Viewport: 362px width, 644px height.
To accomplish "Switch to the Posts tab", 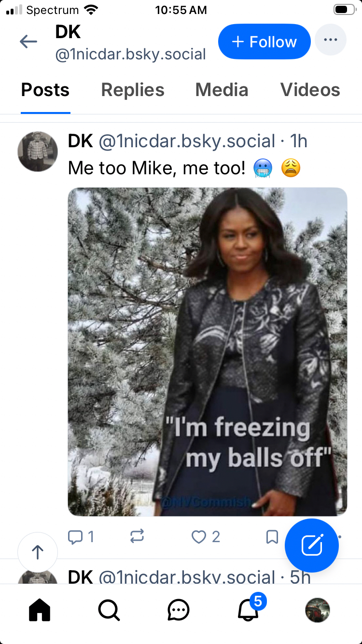I will tap(45, 90).
